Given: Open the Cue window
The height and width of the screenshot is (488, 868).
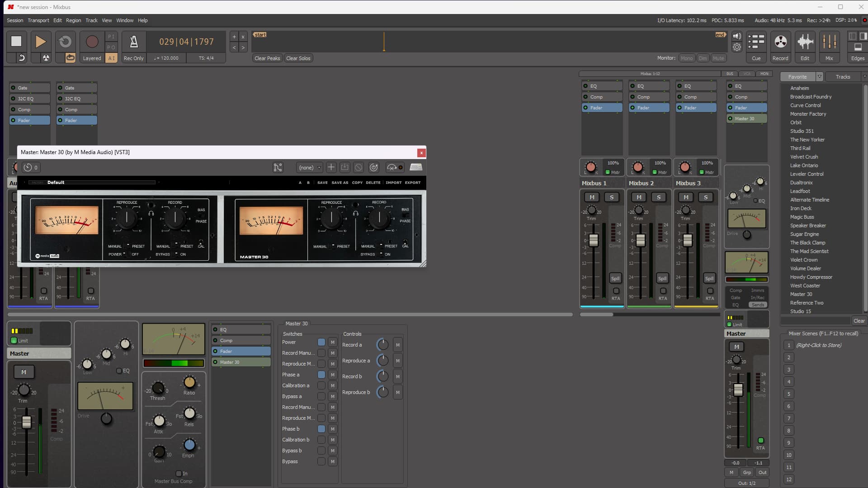Looking at the screenshot, I should coord(756,47).
